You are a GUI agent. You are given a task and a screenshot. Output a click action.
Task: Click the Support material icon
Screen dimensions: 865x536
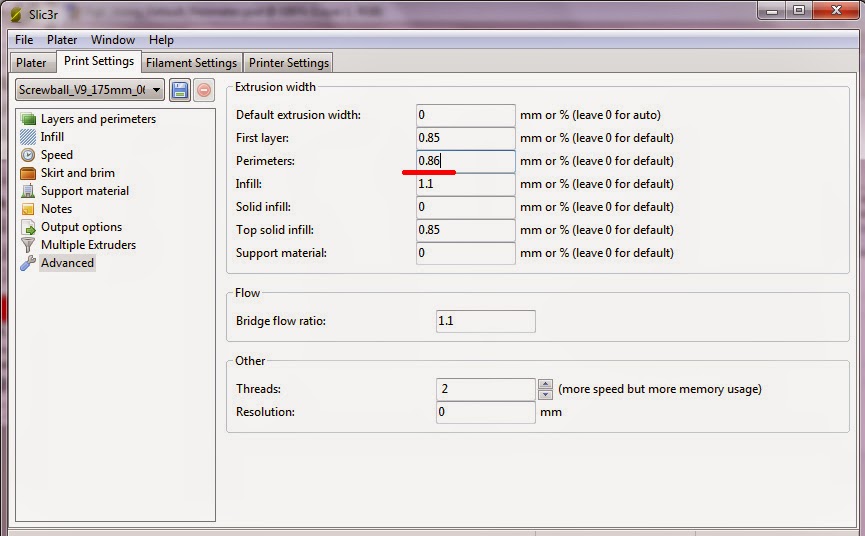click(28, 191)
